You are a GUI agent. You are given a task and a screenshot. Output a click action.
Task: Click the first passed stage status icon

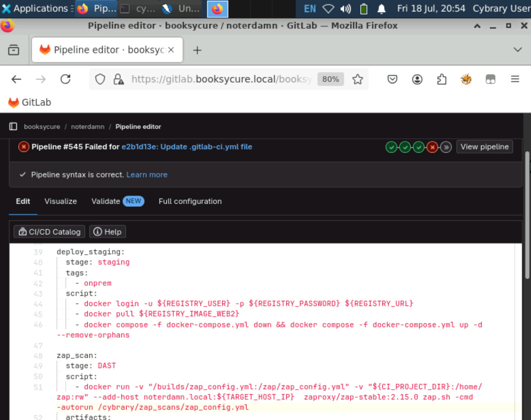point(391,147)
